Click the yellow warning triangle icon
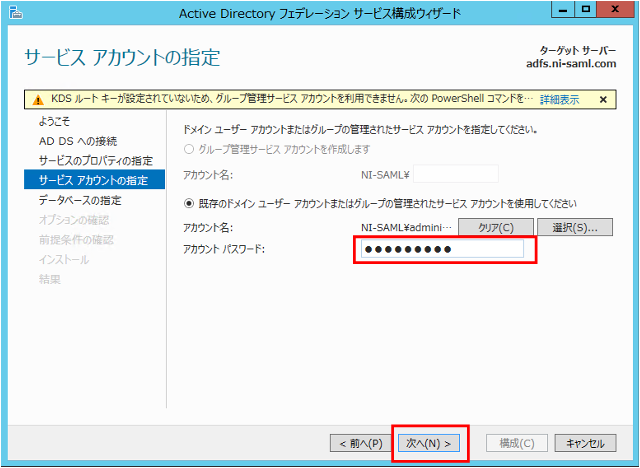This screenshot has width=640, height=468. coord(38,100)
